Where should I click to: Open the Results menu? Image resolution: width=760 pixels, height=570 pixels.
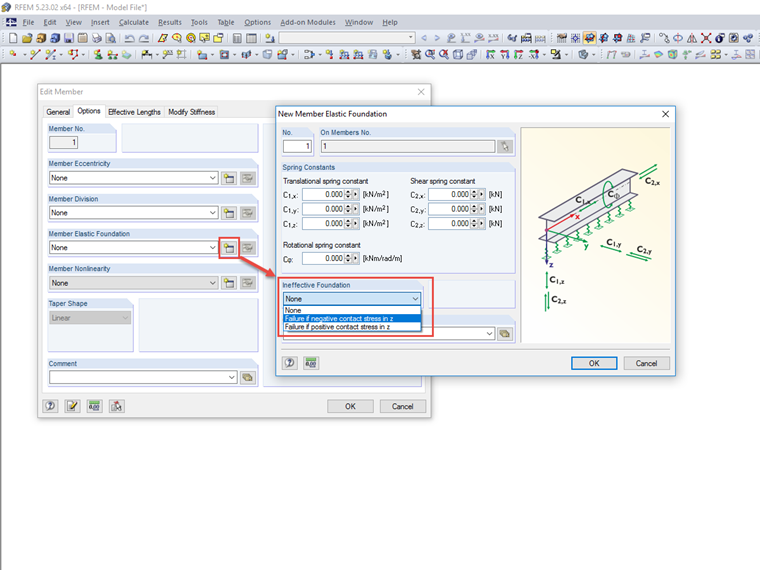pos(170,22)
